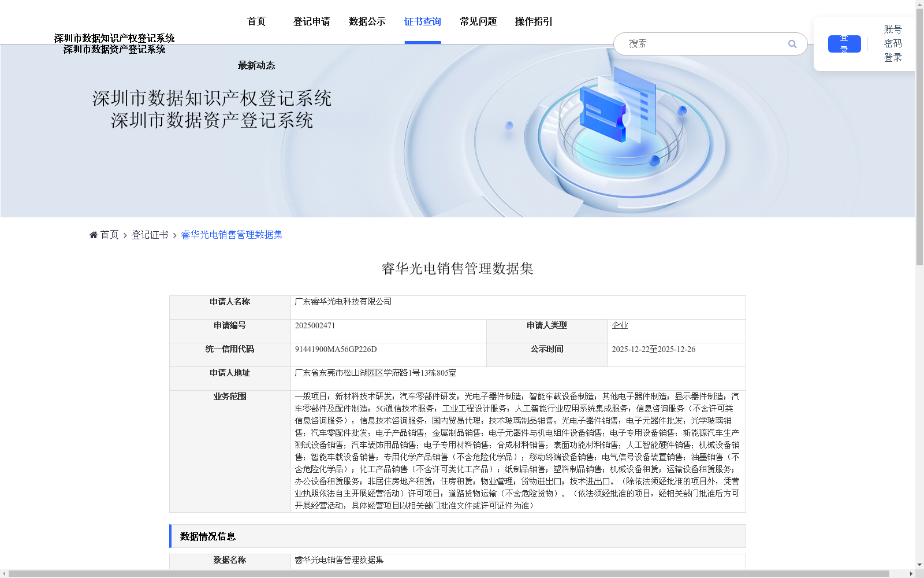
Task: Open the 最新动态 menu item
Action: pos(256,65)
